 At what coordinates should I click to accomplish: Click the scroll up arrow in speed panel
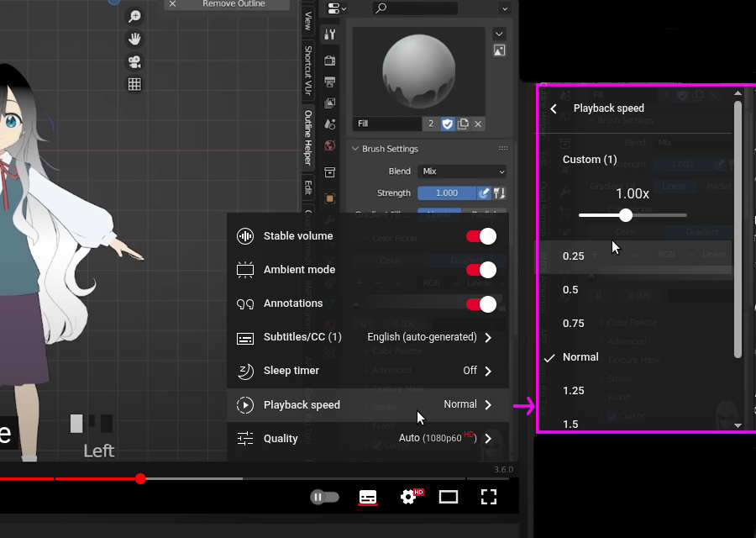tap(738, 92)
